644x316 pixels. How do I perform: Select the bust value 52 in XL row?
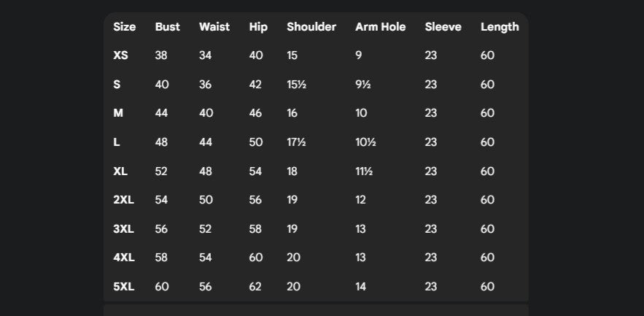click(x=161, y=172)
